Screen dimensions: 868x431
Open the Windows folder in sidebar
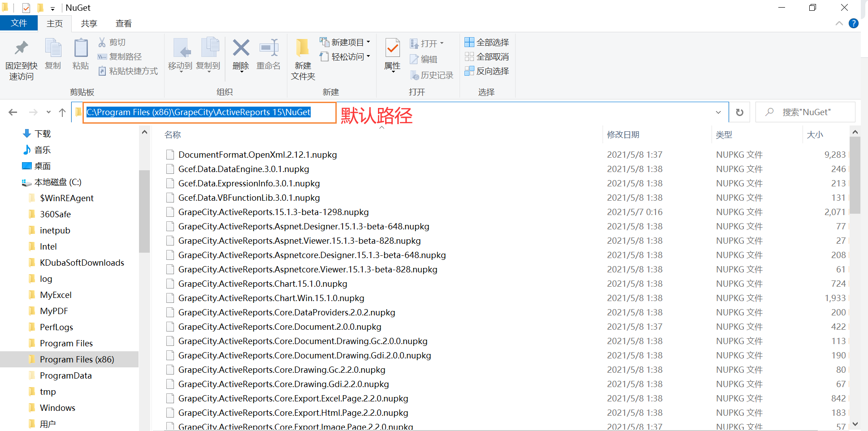click(57, 408)
